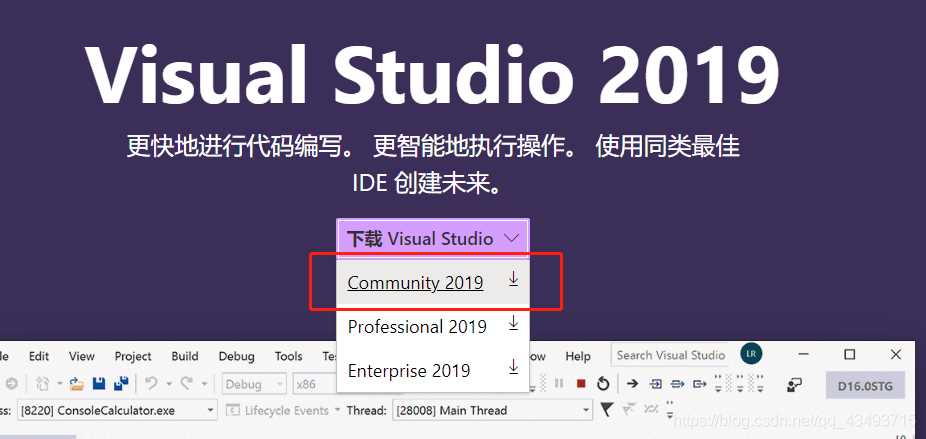Expand the New Project dropdown arrow
926x439 pixels.
[59, 384]
